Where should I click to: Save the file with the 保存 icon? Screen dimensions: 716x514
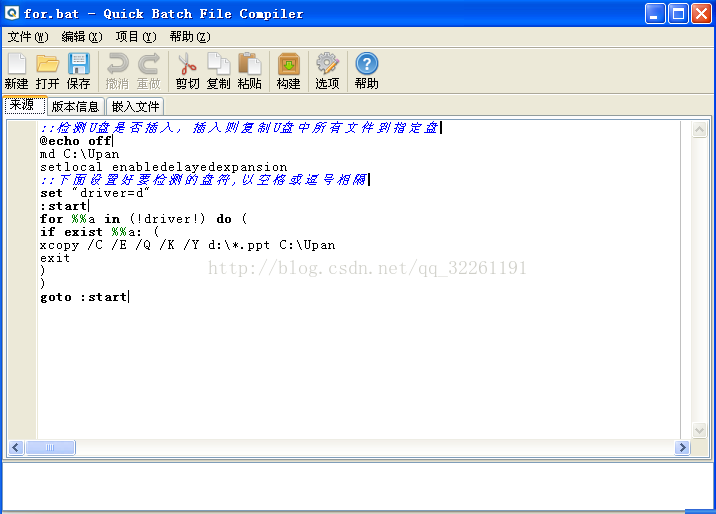pos(79,71)
